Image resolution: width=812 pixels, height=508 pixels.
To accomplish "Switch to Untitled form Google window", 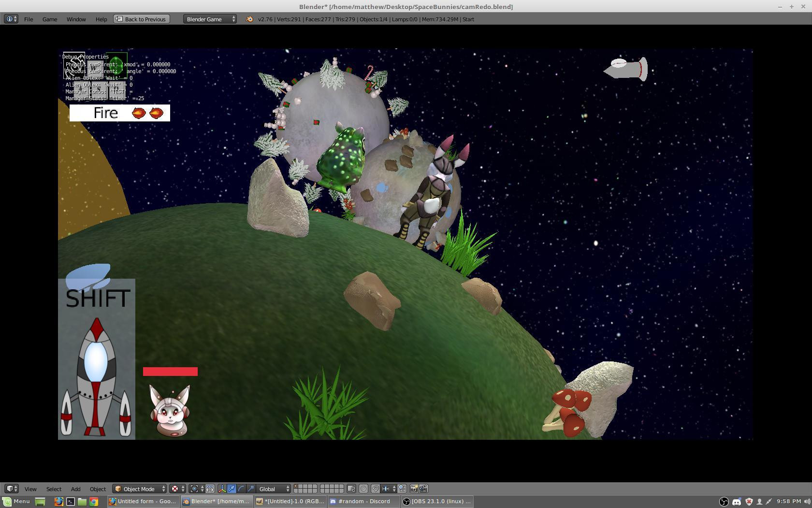I will 143,501.
